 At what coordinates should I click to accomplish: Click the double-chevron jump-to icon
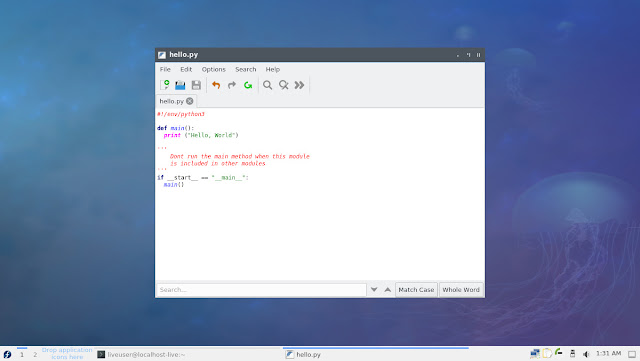(x=300, y=85)
